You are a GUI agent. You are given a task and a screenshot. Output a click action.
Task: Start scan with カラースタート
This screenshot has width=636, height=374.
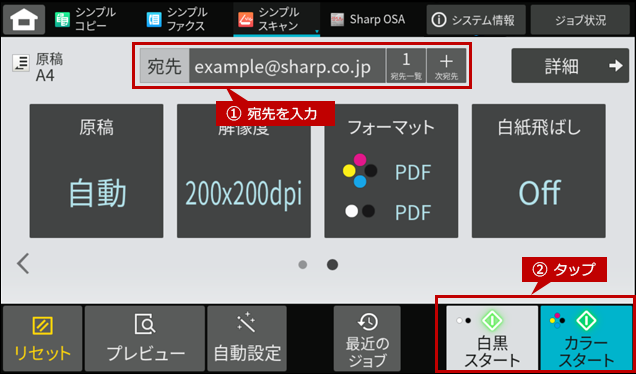pyautogui.click(x=586, y=338)
